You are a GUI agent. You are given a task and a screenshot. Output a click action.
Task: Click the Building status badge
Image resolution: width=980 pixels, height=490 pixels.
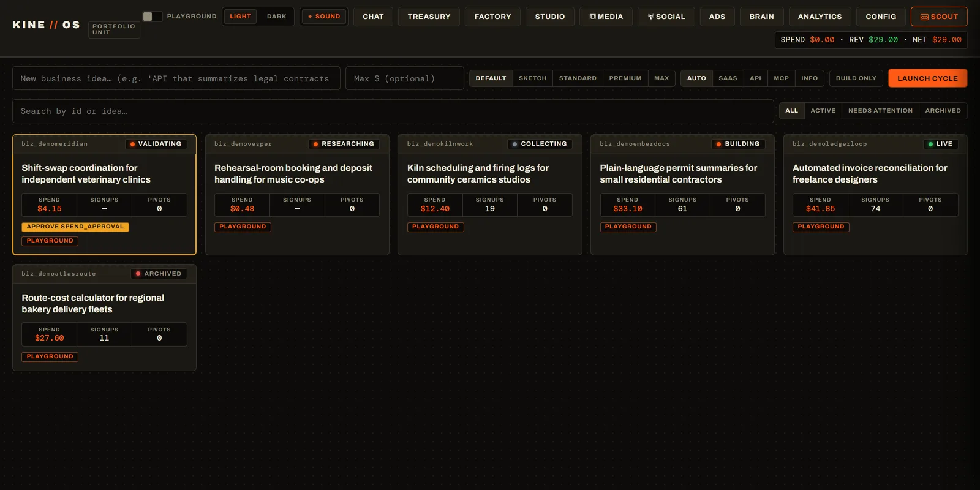(x=738, y=144)
